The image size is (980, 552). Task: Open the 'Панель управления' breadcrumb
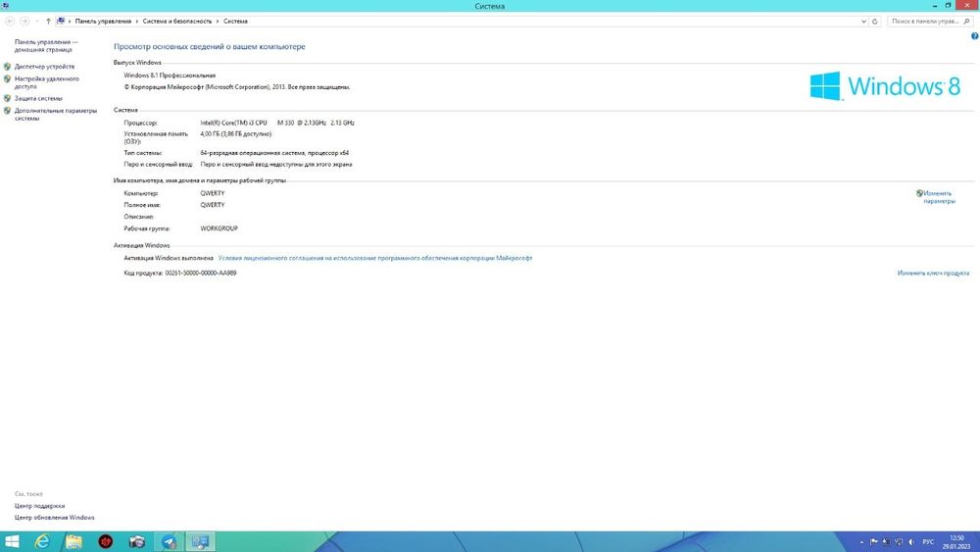(x=103, y=22)
